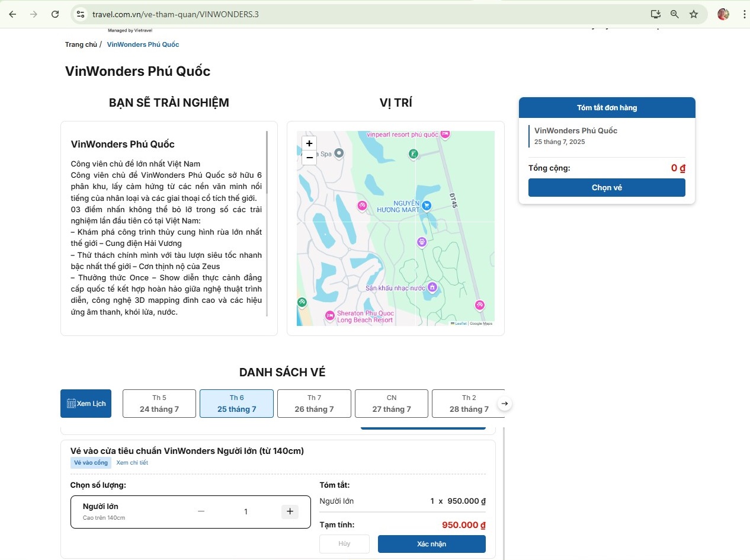Select CN 27 tháng 7 date
750x560 pixels.
tap(392, 404)
